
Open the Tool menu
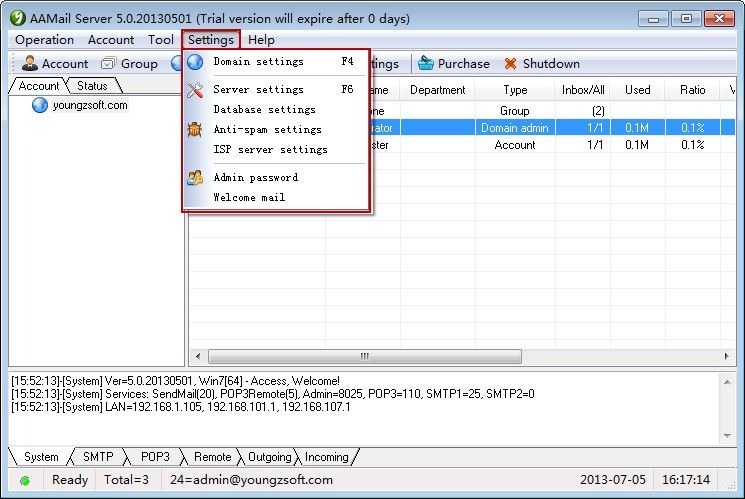click(x=161, y=40)
